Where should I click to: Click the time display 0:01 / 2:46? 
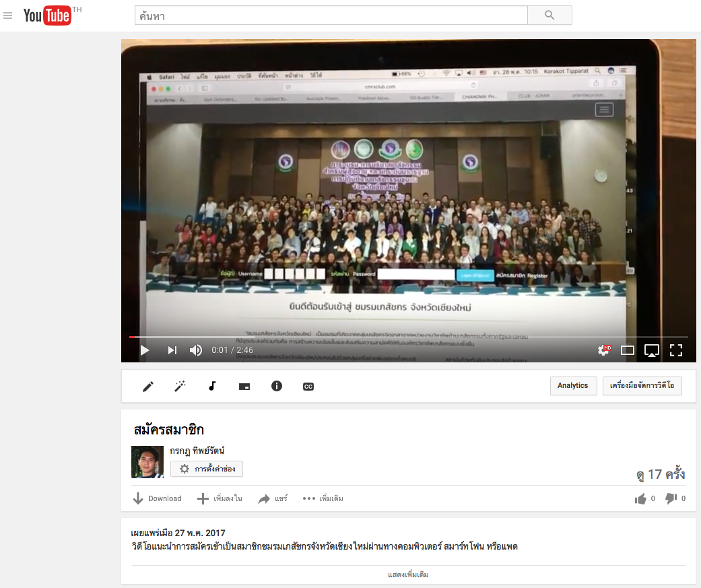[x=232, y=350]
